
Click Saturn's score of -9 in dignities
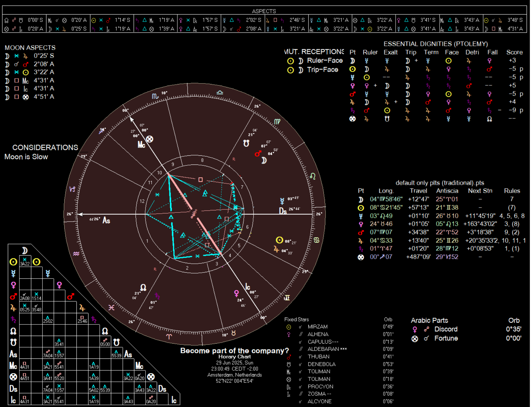tap(512, 110)
